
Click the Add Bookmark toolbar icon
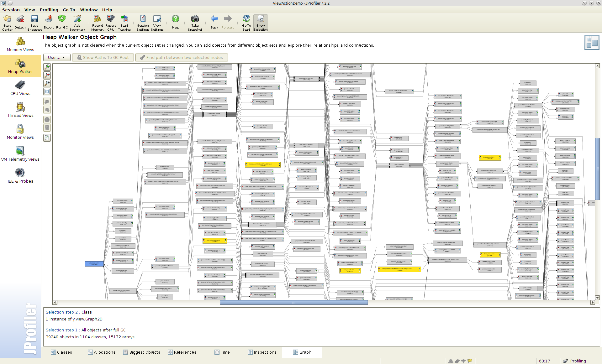point(77,22)
